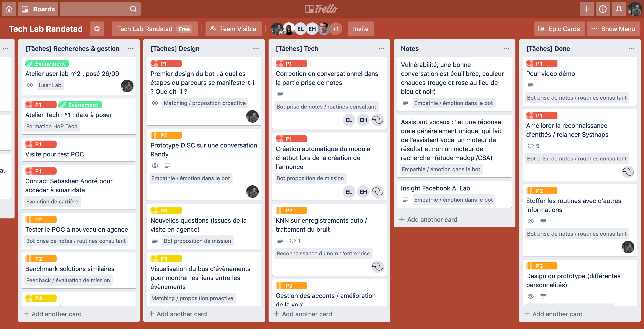Open Epic Cards power-up
The width and height of the screenshot is (644, 329).
click(x=559, y=29)
